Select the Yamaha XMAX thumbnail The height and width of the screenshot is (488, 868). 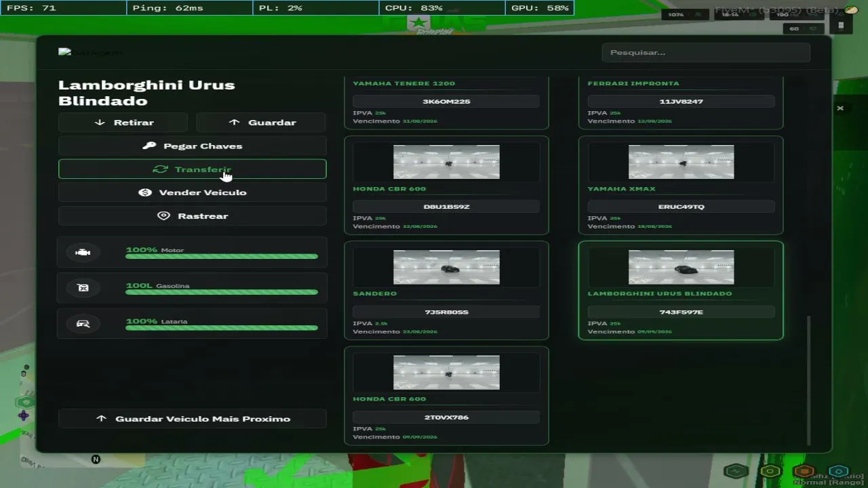(x=681, y=162)
